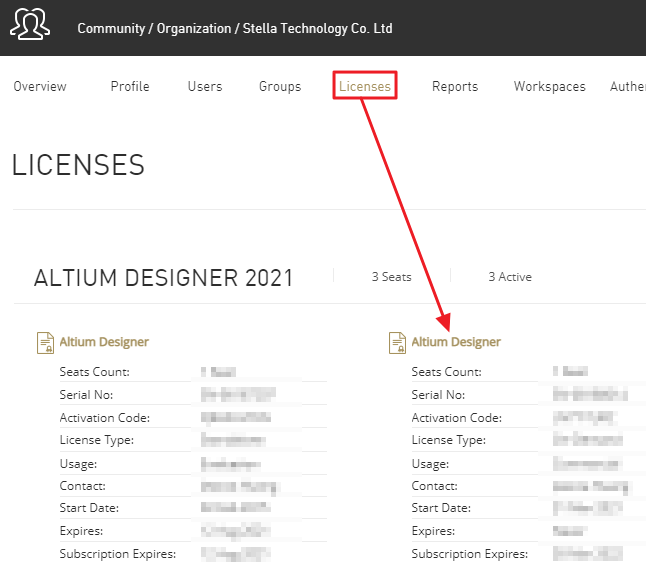Select the Groups tab
Screen dimensions: 646x577
[x=280, y=87]
